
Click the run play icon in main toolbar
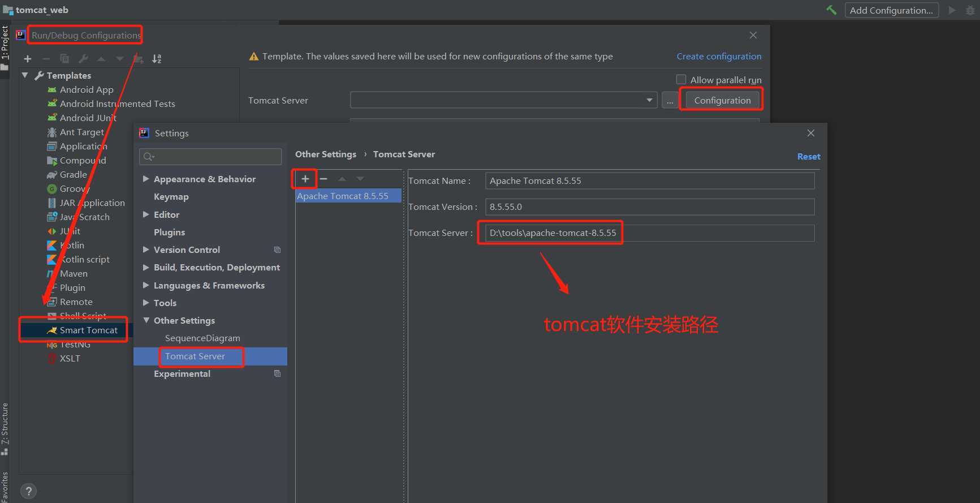952,10
